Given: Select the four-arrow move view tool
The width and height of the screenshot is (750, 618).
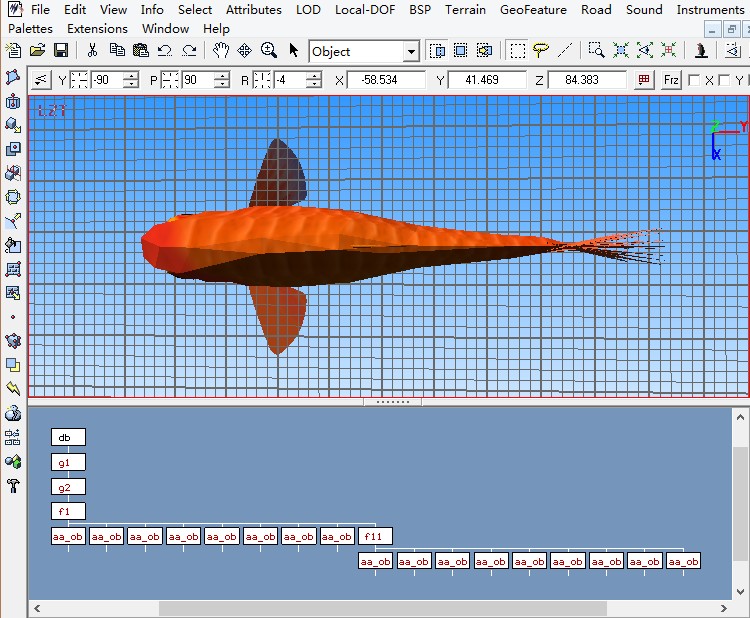Looking at the screenshot, I should [x=244, y=50].
